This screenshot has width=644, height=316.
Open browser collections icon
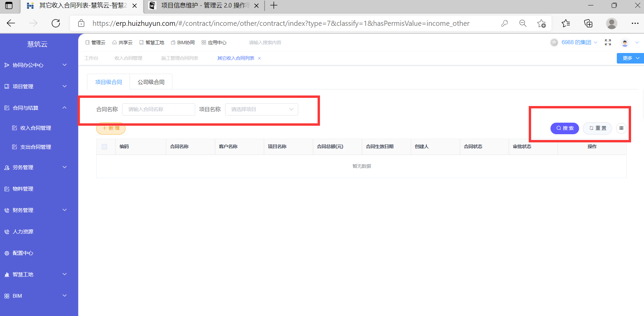[x=588, y=23]
